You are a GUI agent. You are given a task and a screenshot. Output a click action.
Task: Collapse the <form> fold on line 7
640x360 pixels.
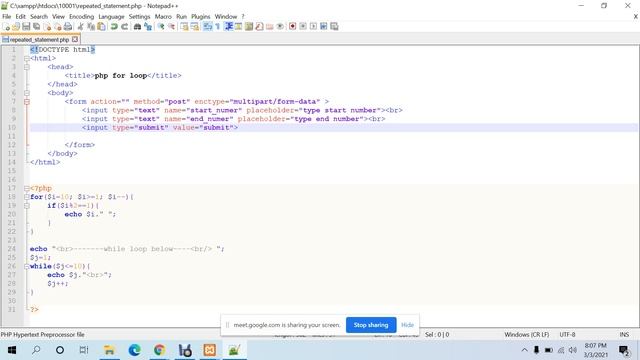(27, 102)
